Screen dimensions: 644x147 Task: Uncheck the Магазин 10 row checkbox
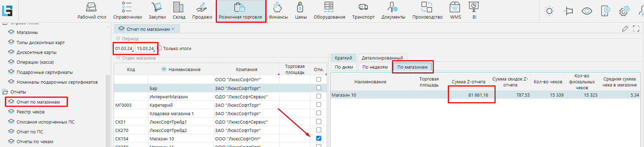pyautogui.click(x=319, y=138)
